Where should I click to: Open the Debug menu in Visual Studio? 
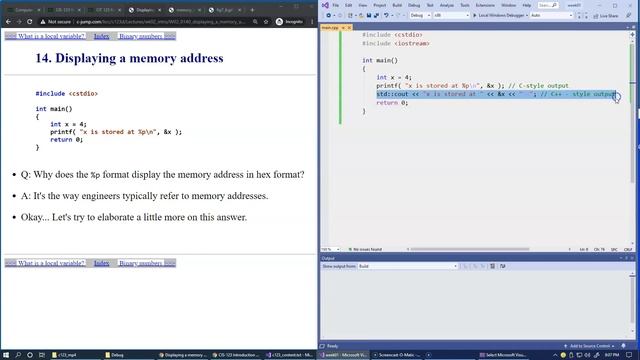point(414,5)
